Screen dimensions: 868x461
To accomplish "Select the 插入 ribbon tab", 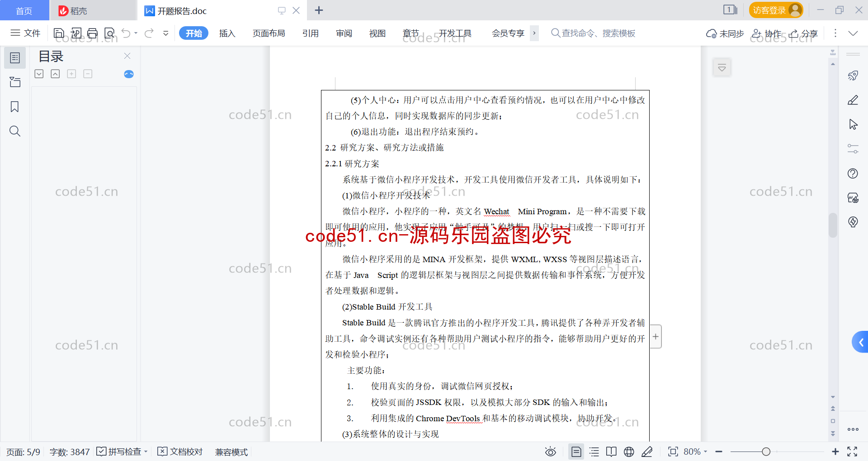I will click(x=227, y=33).
